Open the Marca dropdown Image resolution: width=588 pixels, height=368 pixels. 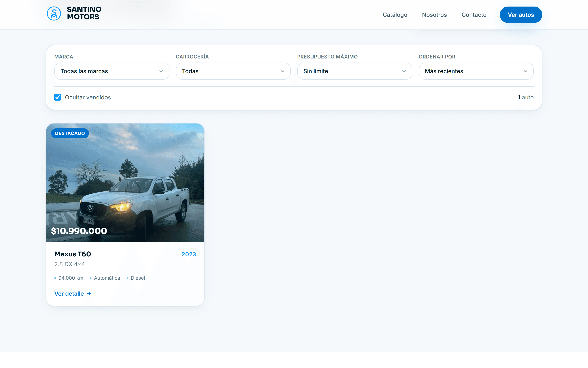click(x=112, y=71)
